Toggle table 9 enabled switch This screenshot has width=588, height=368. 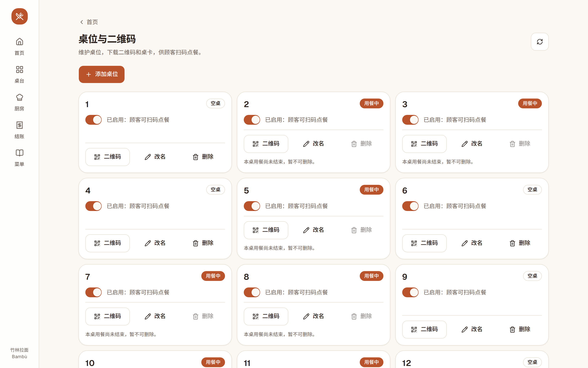coord(410,292)
